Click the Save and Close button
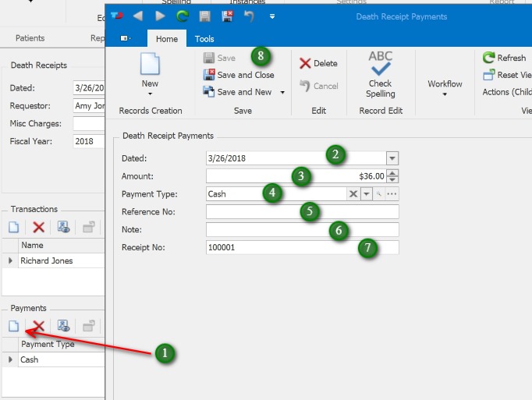 click(239, 75)
